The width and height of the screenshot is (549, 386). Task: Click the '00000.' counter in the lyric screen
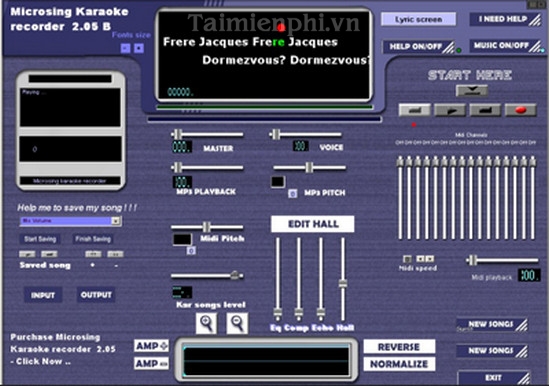click(x=180, y=92)
